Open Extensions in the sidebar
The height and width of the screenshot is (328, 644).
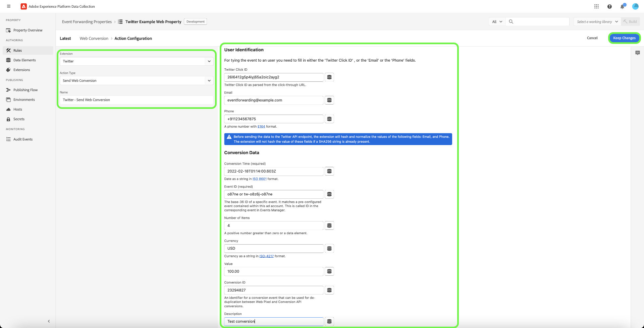click(28, 70)
